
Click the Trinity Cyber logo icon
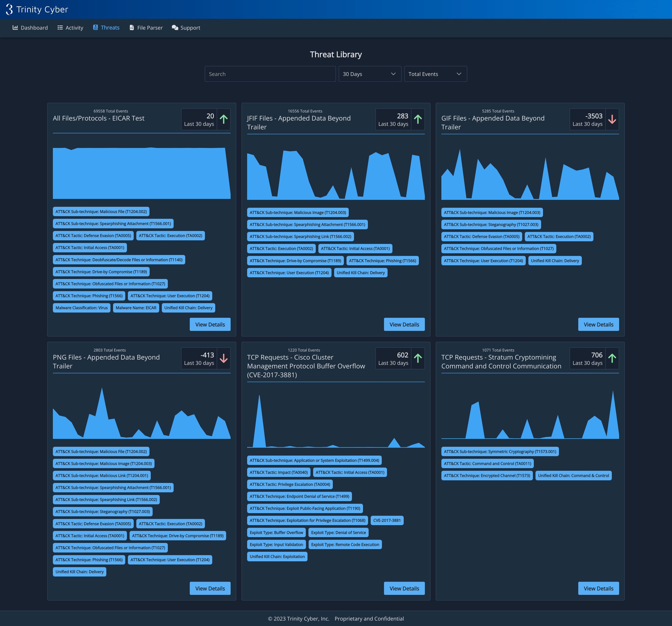[9, 9]
